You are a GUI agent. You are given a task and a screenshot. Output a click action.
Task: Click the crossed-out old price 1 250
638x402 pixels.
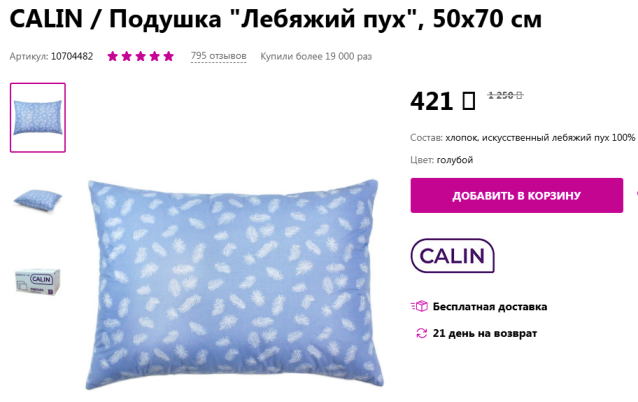pyautogui.click(x=505, y=95)
